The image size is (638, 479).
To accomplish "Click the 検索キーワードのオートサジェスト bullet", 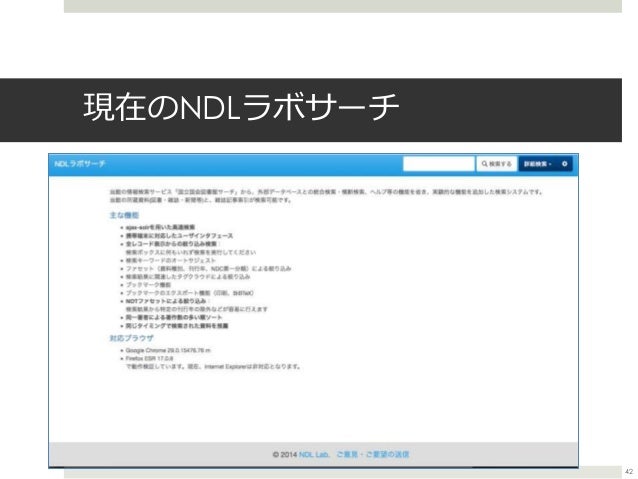I will pyautogui.click(x=170, y=260).
